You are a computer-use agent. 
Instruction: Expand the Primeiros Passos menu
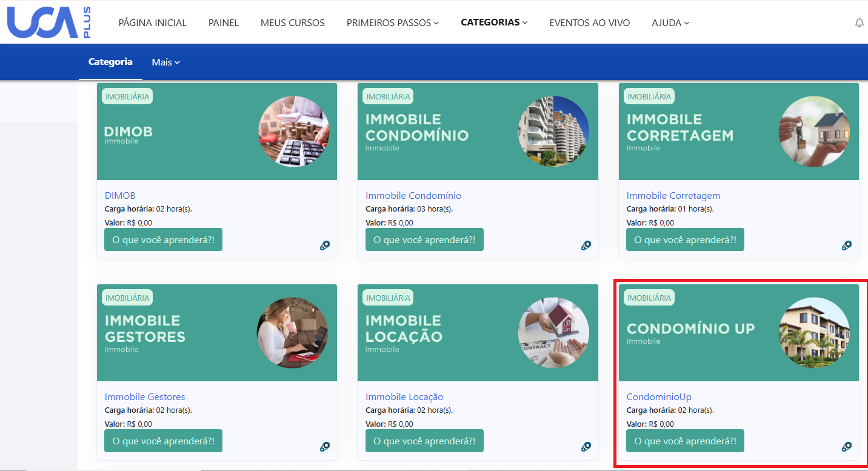click(x=393, y=22)
